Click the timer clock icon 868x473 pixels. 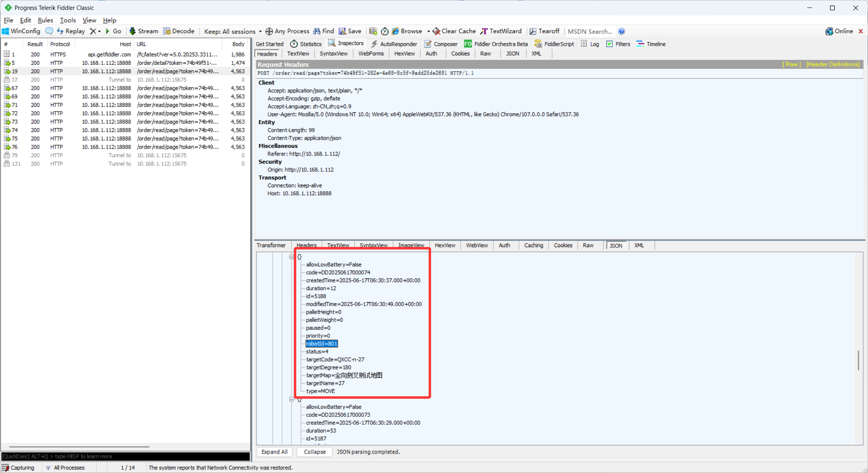(384, 31)
